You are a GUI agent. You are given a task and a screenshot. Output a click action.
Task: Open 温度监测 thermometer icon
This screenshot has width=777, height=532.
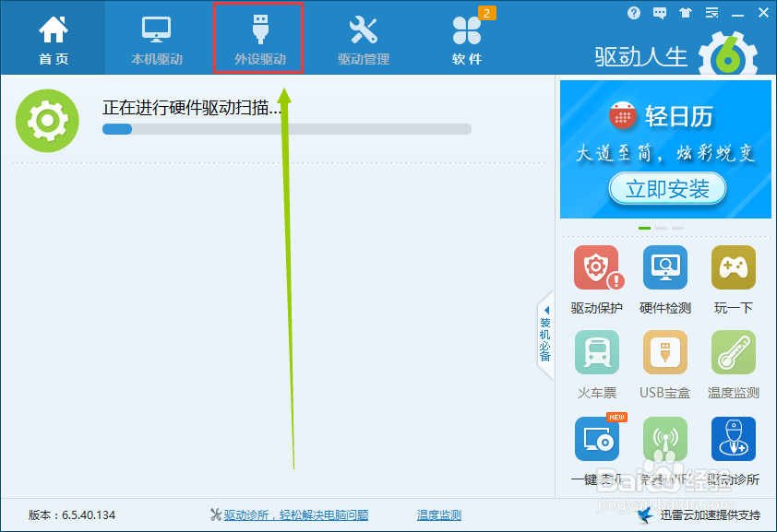tap(734, 352)
